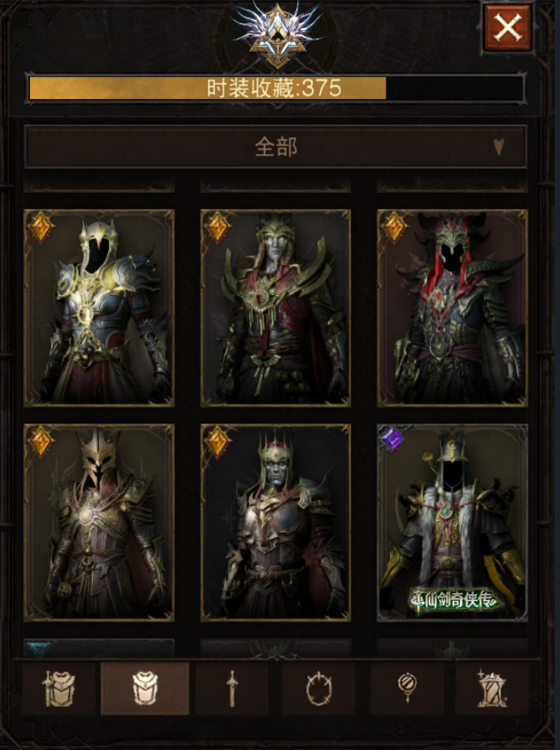
Task: Close the cosmetics collection window
Action: (x=508, y=27)
